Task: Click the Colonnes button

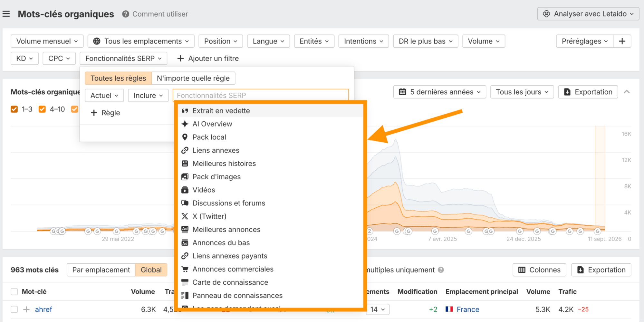Action: coord(539,270)
